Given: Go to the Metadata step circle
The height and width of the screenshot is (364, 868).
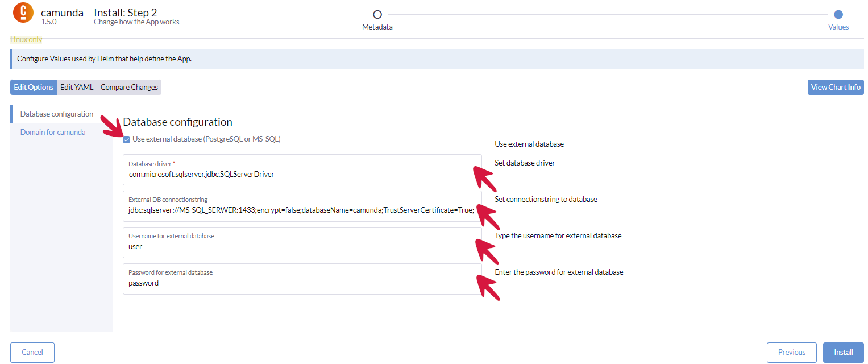Looking at the screenshot, I should coord(377,15).
